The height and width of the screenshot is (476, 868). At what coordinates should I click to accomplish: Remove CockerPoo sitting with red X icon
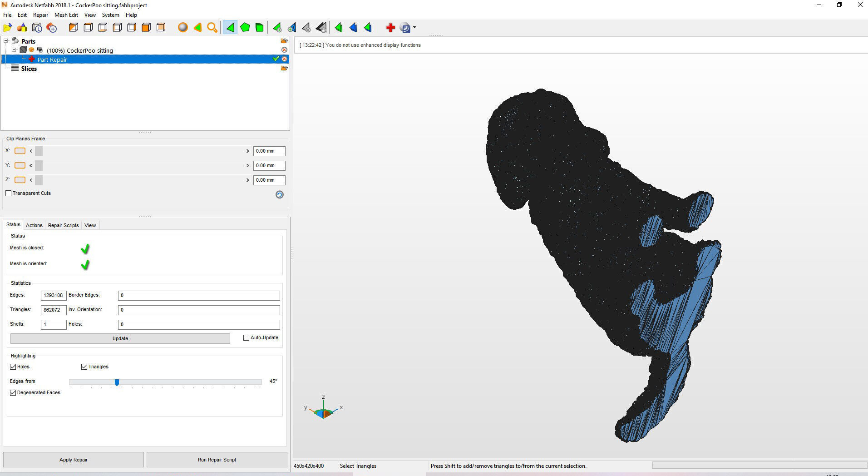pyautogui.click(x=285, y=50)
